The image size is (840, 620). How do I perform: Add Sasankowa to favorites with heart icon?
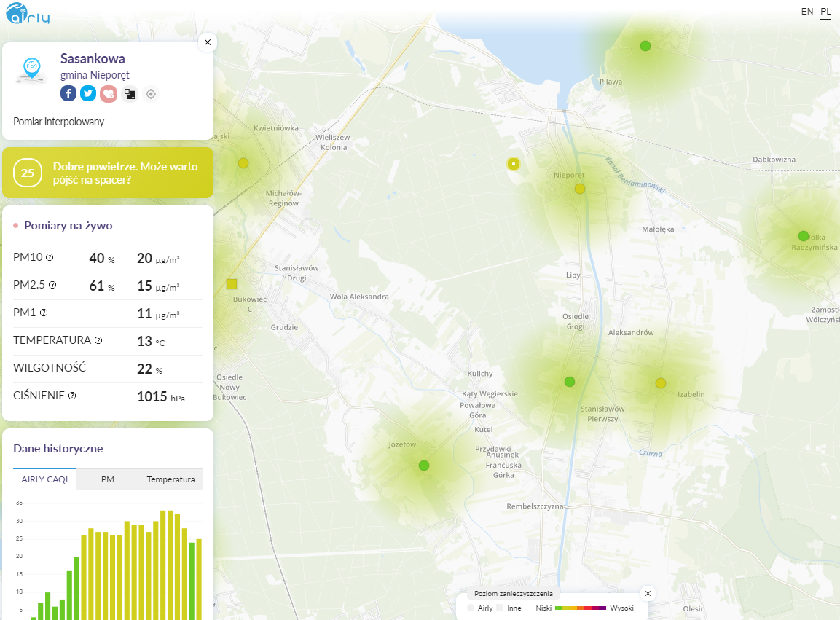(x=109, y=94)
